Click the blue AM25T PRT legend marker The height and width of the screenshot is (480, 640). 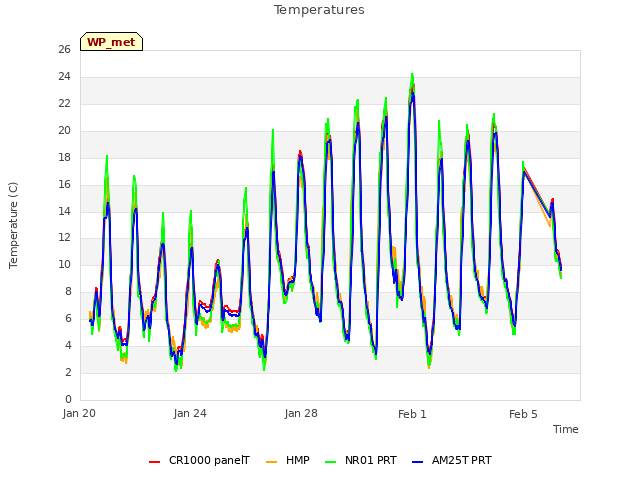[x=418, y=462]
